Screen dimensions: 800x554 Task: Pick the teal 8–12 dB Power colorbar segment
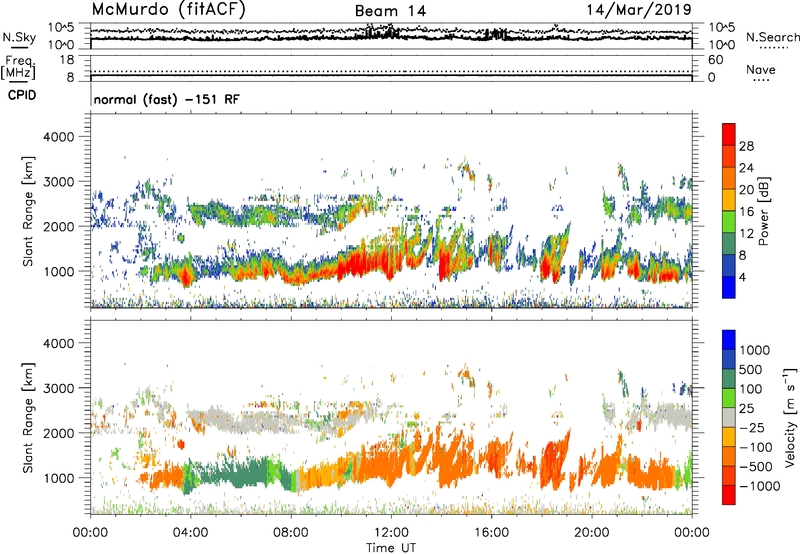pyautogui.click(x=729, y=244)
